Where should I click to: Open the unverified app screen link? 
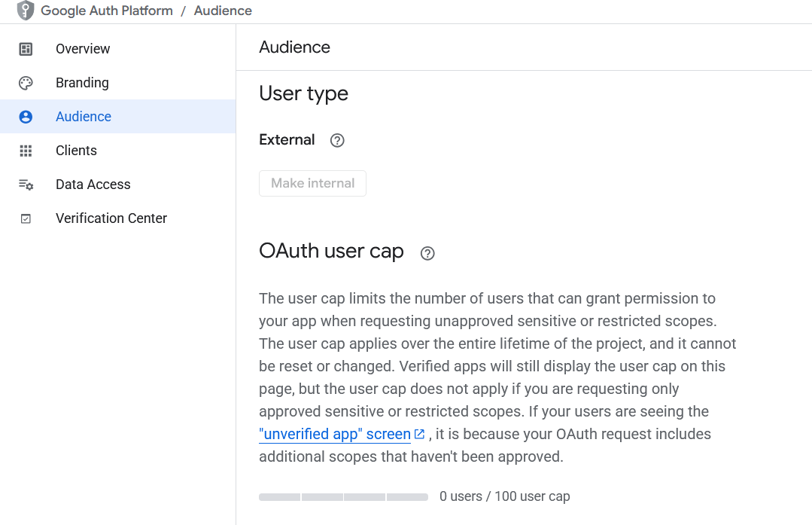pos(333,434)
